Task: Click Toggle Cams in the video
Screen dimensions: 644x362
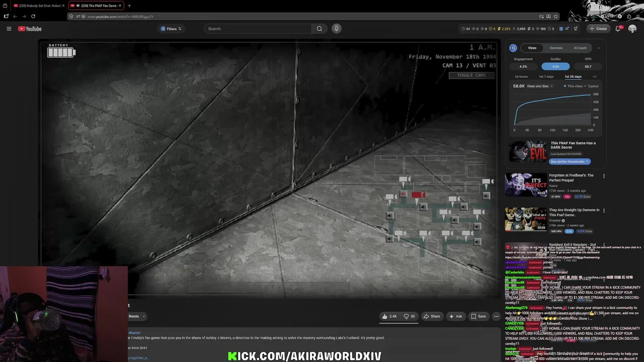Action: pos(471,75)
